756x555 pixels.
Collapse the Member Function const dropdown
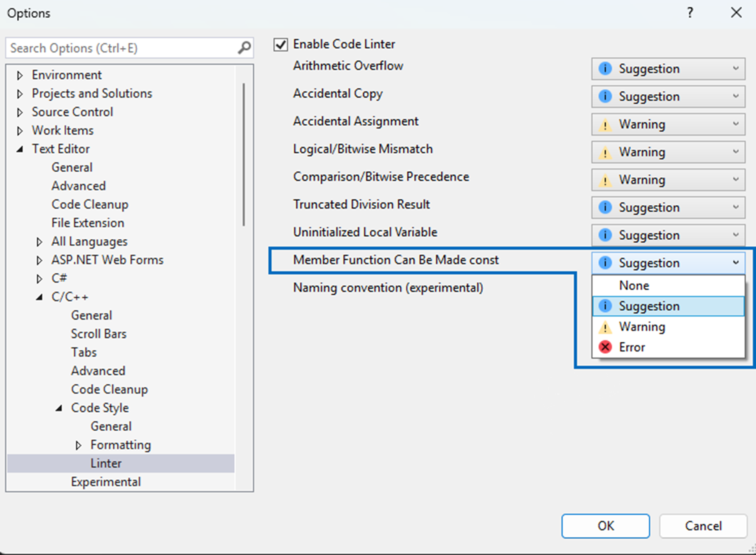click(668, 263)
